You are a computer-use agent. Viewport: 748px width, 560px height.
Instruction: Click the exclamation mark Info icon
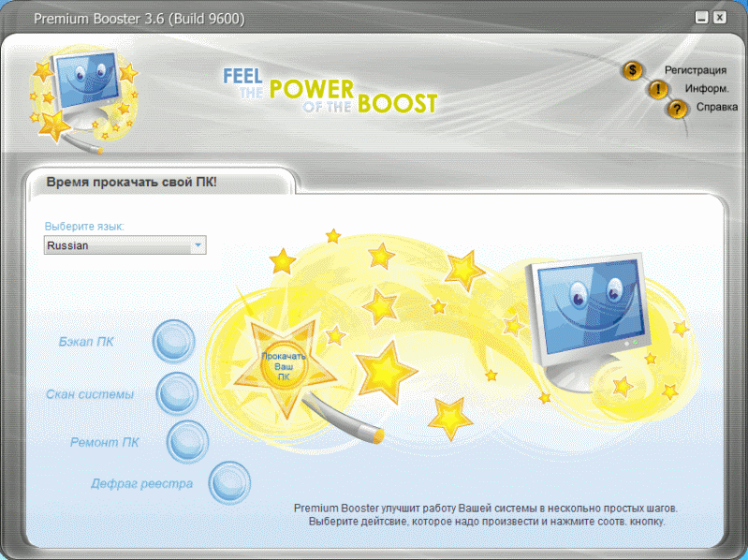(657, 89)
